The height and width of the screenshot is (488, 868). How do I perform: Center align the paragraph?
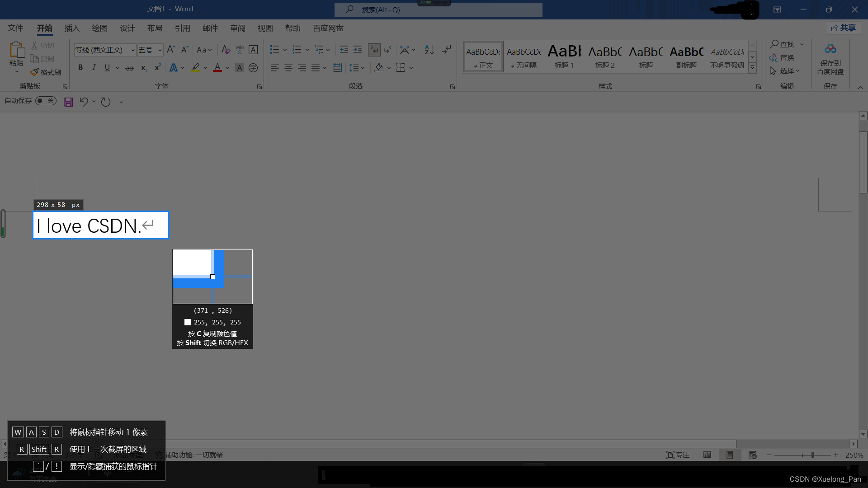pos(288,68)
